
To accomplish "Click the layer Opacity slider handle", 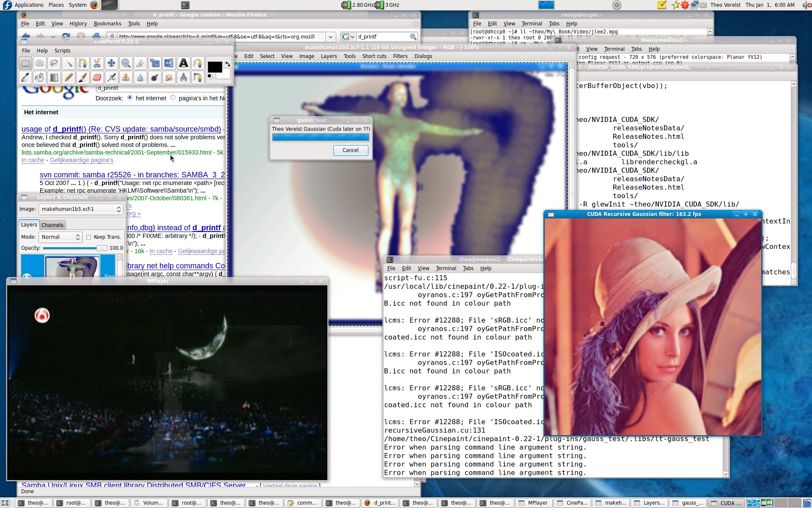I will pyautogui.click(x=101, y=248).
